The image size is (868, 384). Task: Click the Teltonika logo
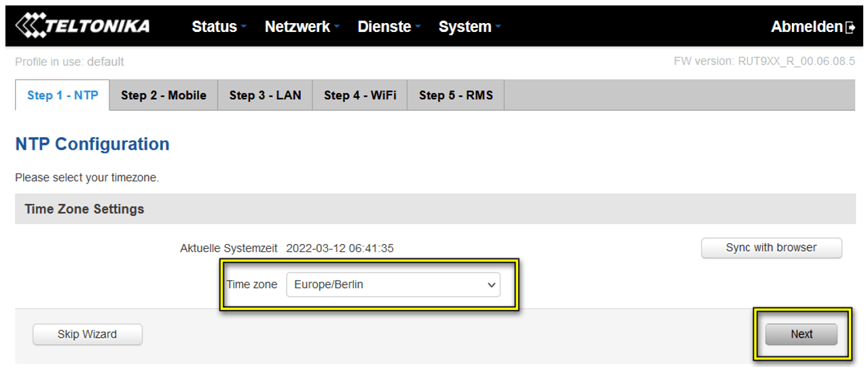[x=82, y=27]
